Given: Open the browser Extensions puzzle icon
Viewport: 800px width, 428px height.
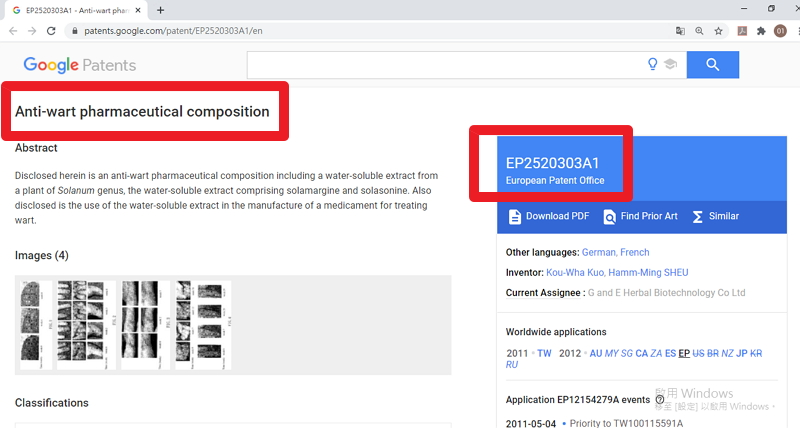Looking at the screenshot, I should [761, 31].
